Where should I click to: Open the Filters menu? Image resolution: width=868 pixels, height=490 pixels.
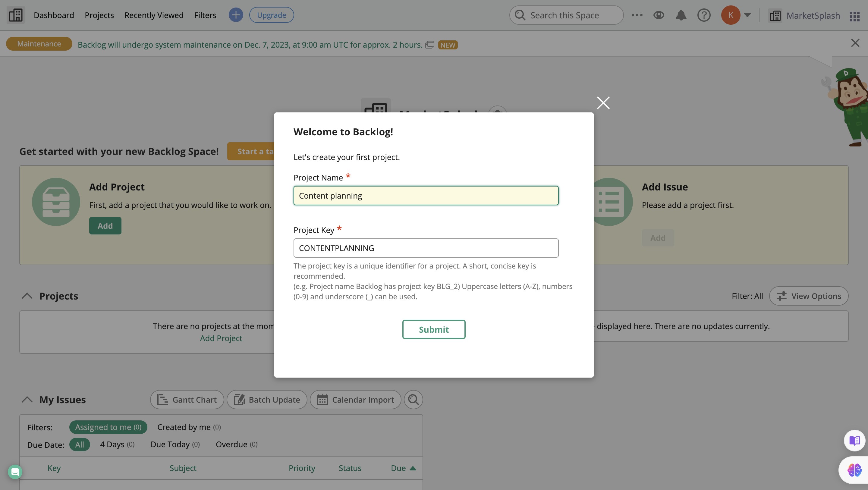(x=205, y=15)
